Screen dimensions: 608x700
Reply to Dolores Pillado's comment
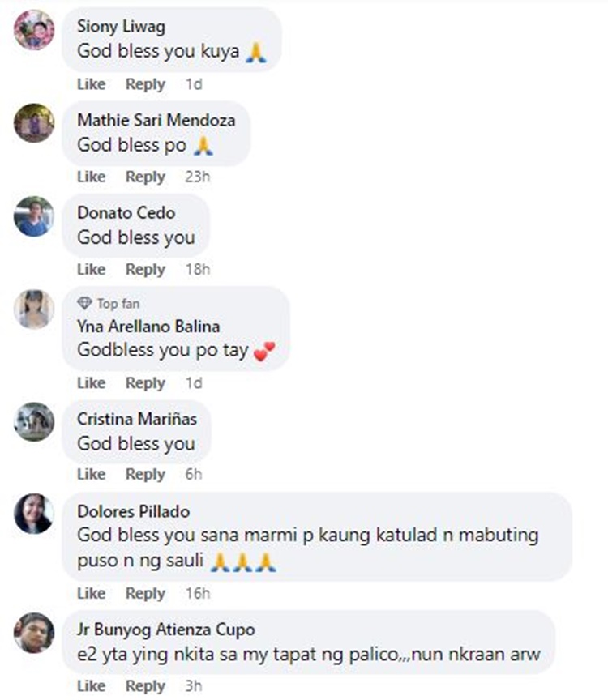click(x=146, y=594)
